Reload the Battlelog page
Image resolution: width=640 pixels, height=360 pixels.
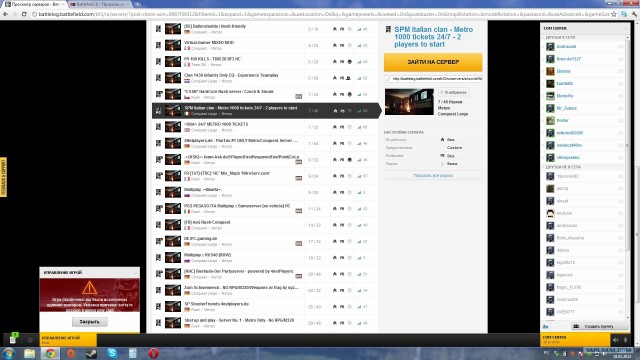pyautogui.click(x=24, y=14)
